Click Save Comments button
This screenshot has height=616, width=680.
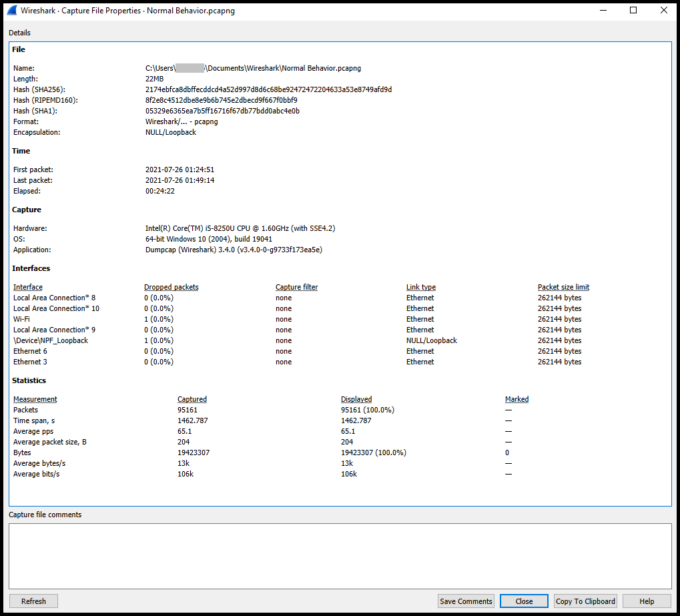point(466,601)
